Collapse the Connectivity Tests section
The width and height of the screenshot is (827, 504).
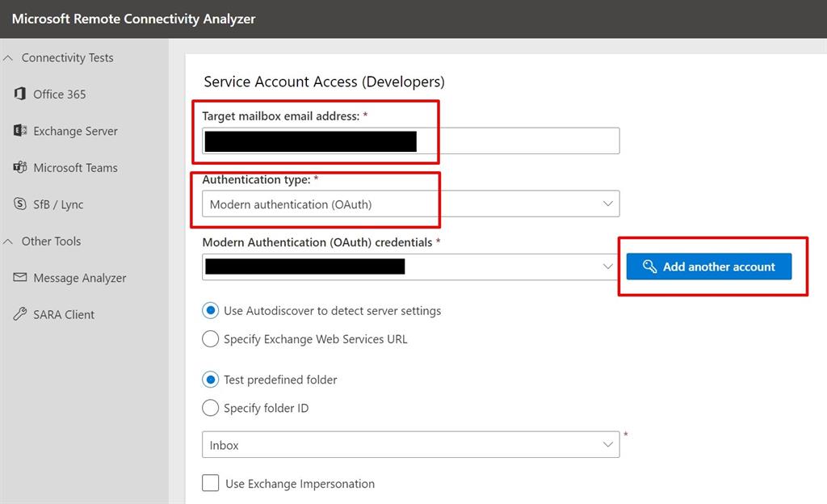coord(9,58)
